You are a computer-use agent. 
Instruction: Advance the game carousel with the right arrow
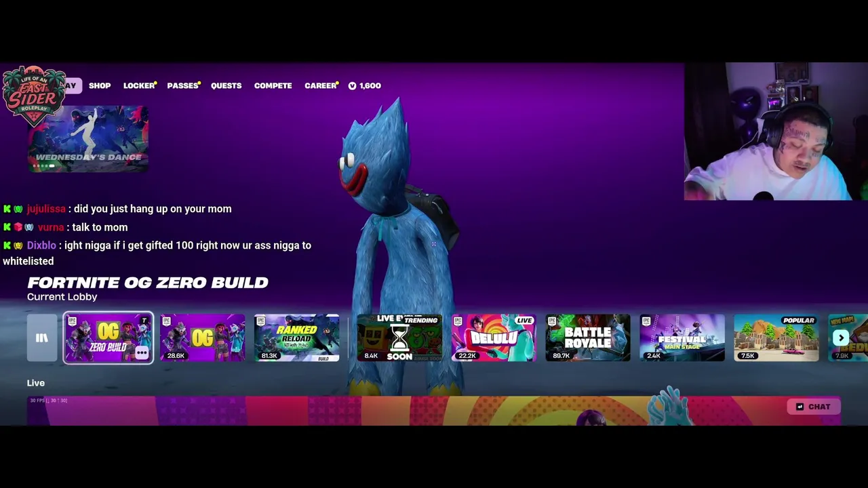841,338
